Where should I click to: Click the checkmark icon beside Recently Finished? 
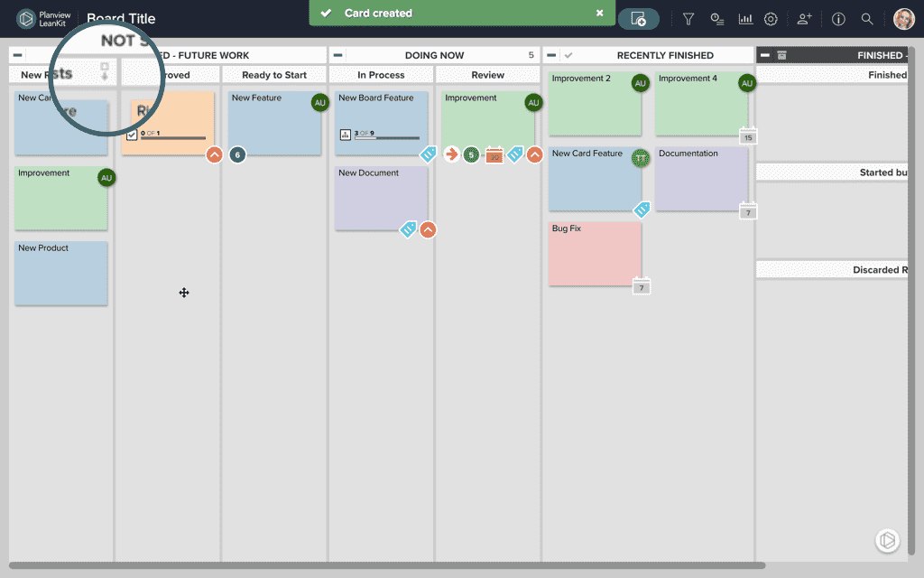pos(568,55)
